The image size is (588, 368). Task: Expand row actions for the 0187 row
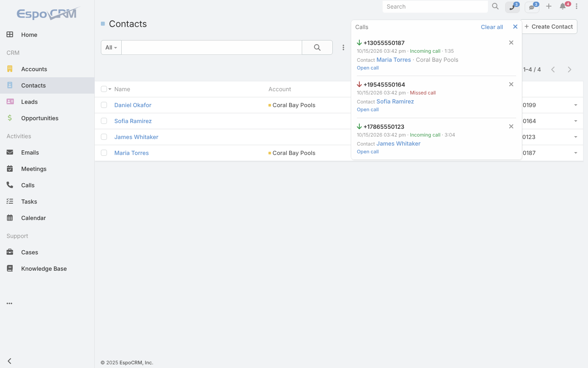[x=576, y=153]
